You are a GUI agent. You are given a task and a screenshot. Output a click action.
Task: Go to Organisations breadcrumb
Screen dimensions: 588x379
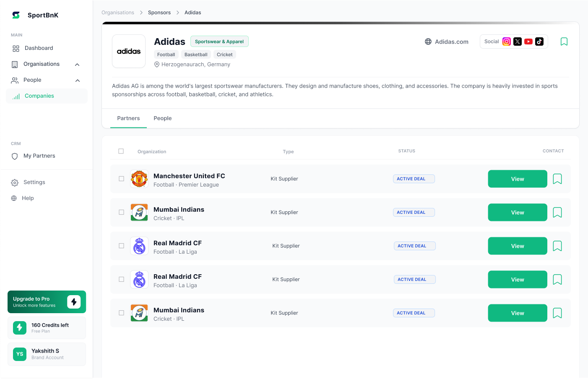(118, 13)
